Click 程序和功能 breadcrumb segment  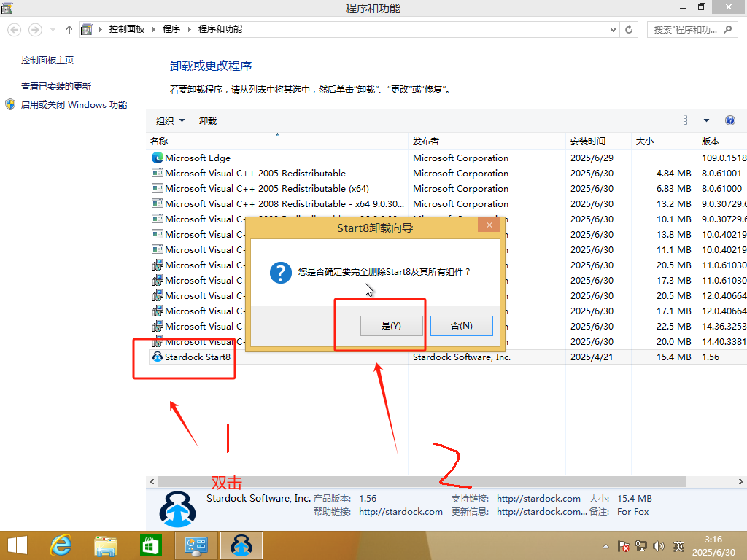[220, 29]
